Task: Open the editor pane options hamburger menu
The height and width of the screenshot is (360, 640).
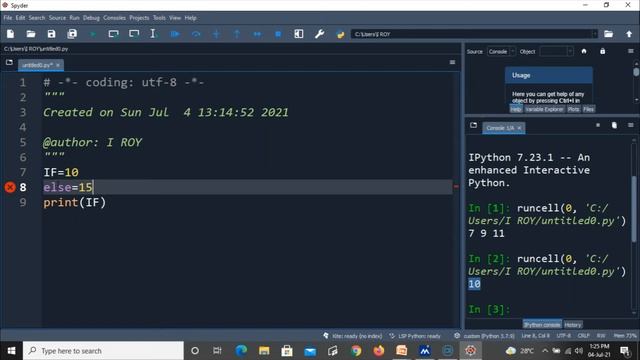Action: pos(452,62)
